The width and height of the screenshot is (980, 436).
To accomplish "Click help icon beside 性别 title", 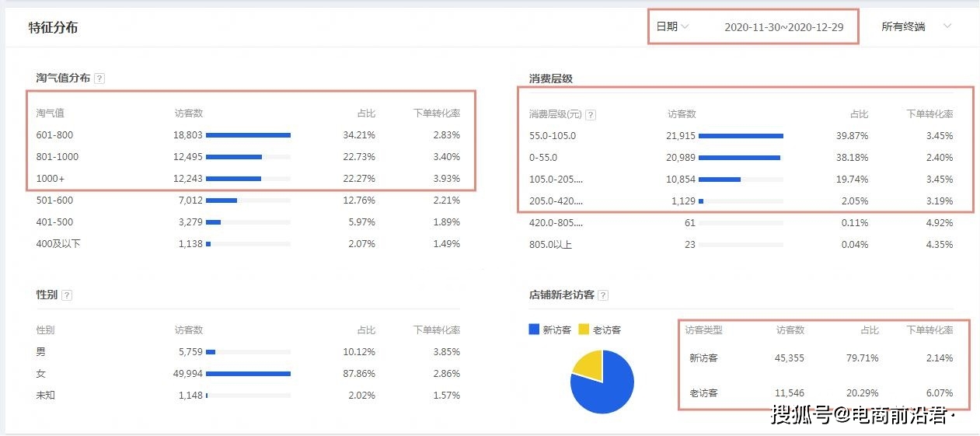I will click(x=67, y=295).
